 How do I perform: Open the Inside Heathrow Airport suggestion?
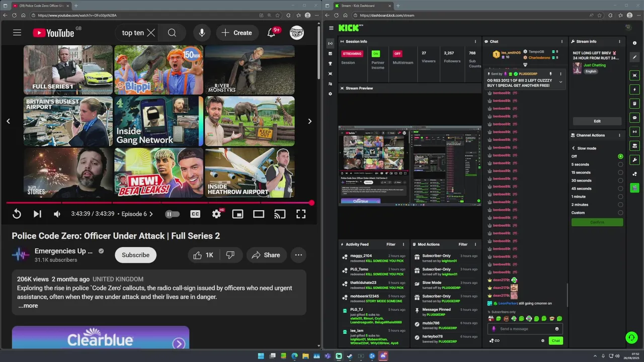[x=250, y=172]
